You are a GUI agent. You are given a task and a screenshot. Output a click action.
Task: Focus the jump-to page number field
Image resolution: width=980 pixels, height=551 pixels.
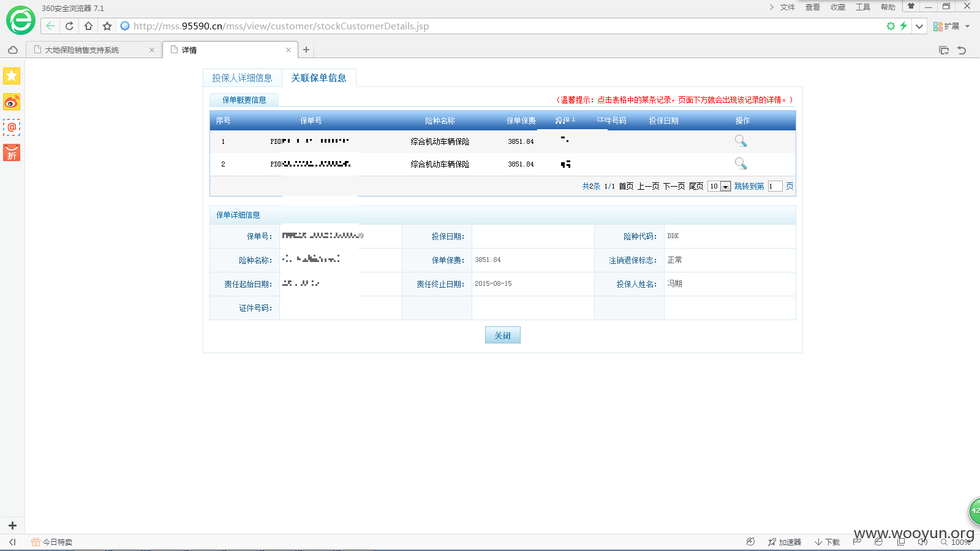[775, 186]
